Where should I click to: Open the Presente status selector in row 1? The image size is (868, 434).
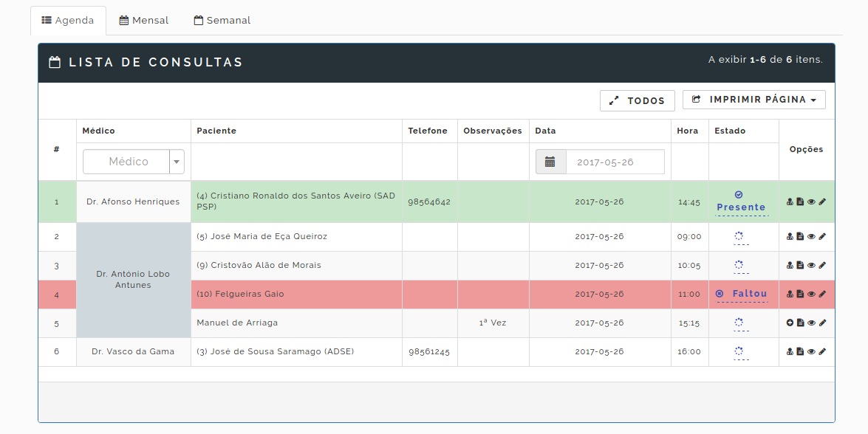[x=741, y=207]
